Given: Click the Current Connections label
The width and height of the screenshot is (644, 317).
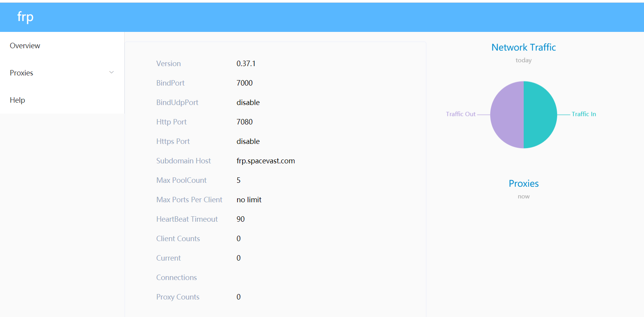Looking at the screenshot, I should coord(176,268).
